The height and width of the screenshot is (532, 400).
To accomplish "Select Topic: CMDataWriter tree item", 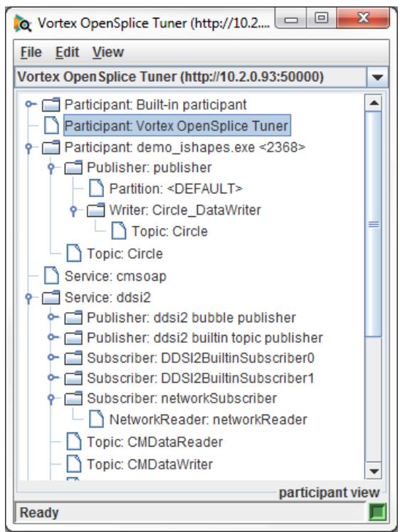I will click(149, 464).
